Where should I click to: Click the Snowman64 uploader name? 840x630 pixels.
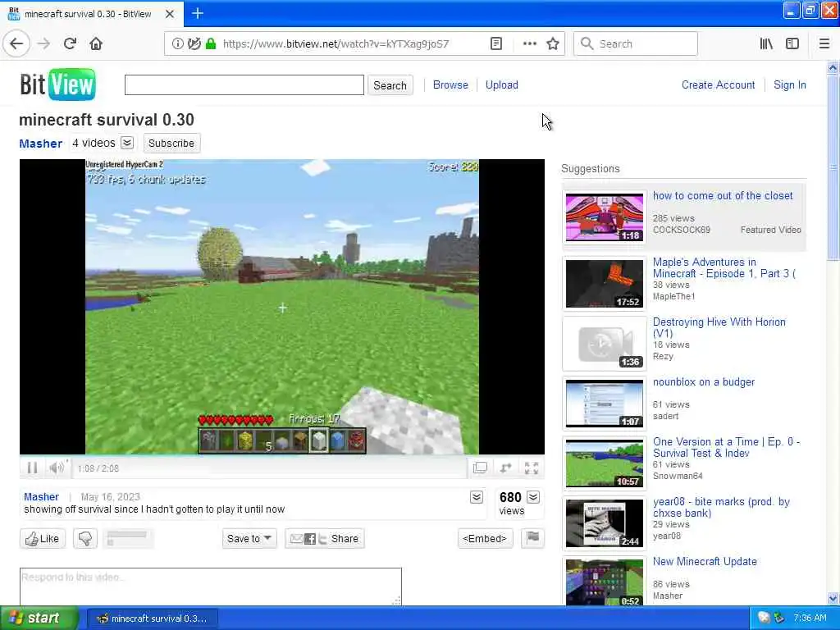678,476
